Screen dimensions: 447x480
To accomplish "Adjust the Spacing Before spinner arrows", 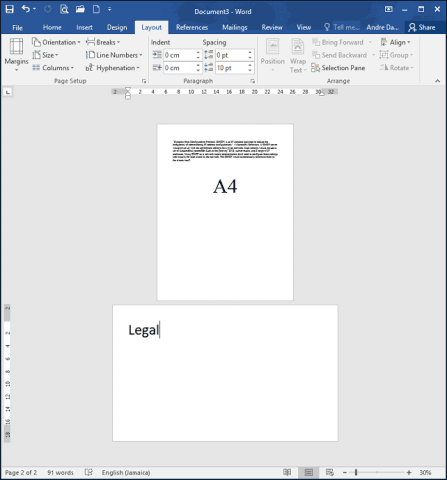I will coord(250,55).
